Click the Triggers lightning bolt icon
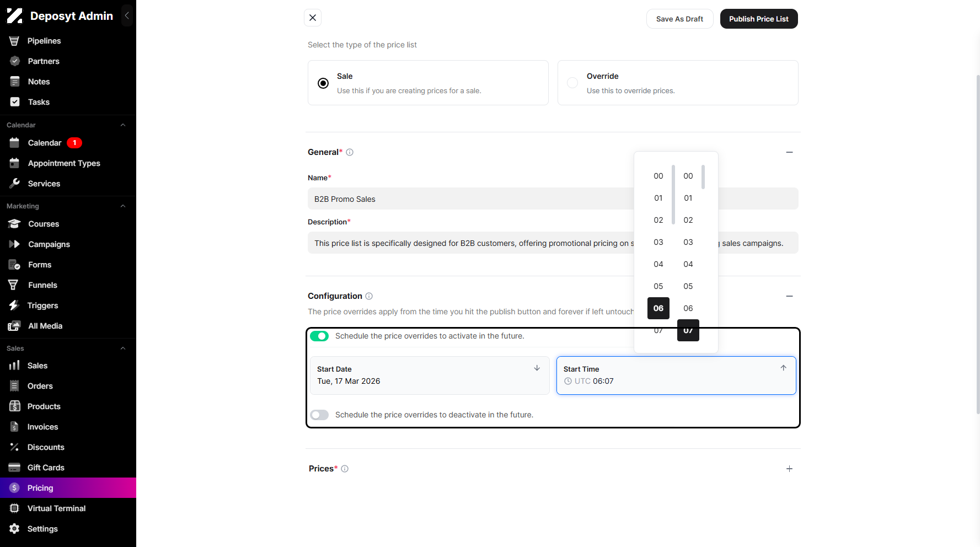Viewport: 980px width, 547px height. pos(14,305)
